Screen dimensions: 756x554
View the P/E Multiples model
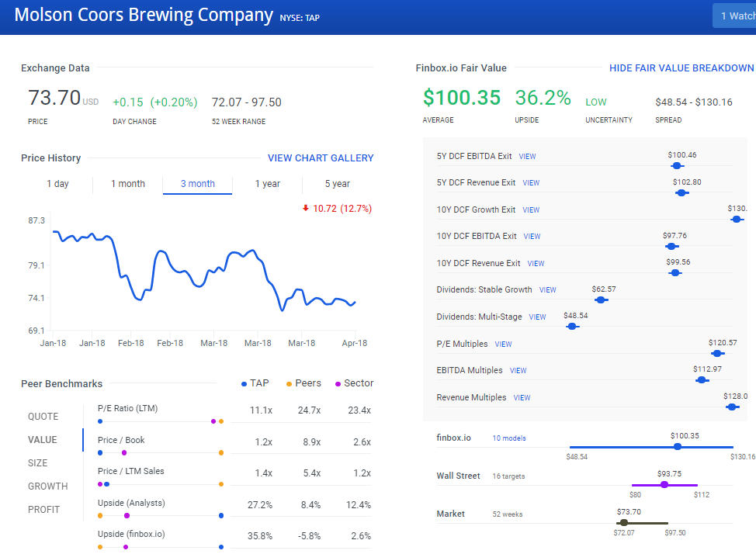click(x=503, y=345)
